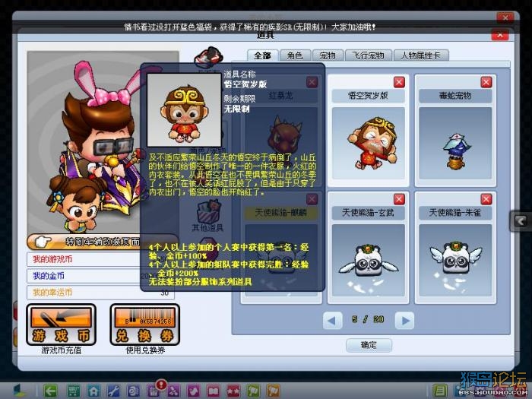Remove the 天使熊猫-玄武 item with red X
The width and height of the screenshot is (532, 399).
point(399,199)
